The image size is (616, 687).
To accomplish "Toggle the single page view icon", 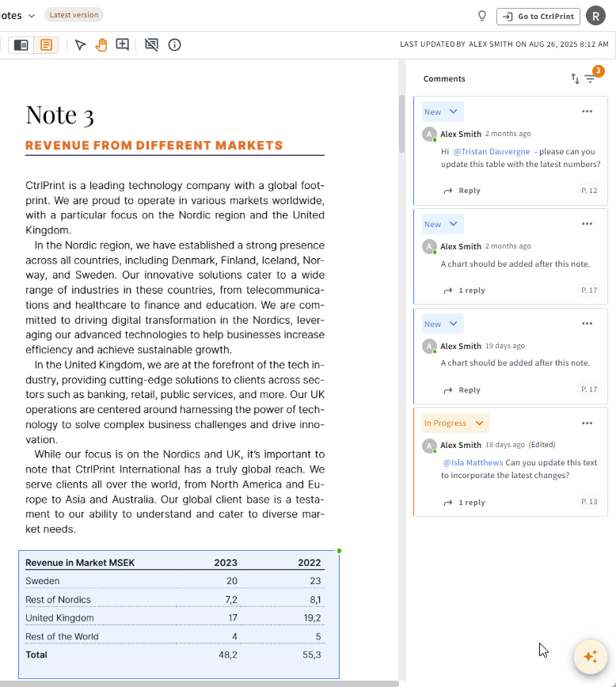I will [x=46, y=44].
